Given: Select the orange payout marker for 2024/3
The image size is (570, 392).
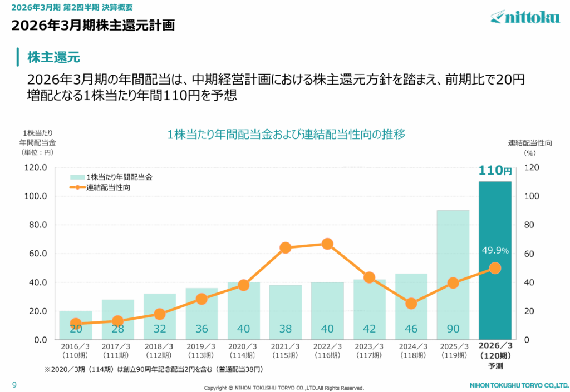Looking at the screenshot, I should (411, 304).
